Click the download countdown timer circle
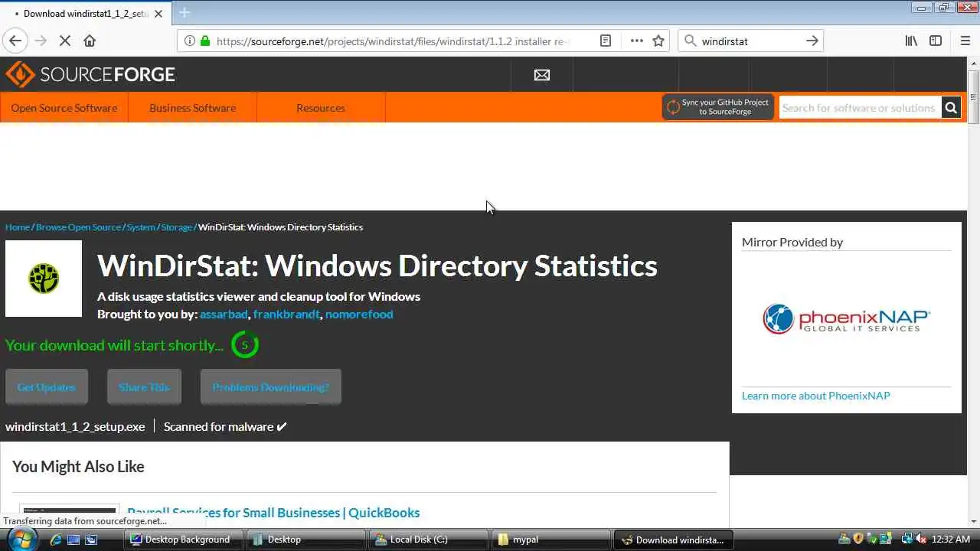 245,345
